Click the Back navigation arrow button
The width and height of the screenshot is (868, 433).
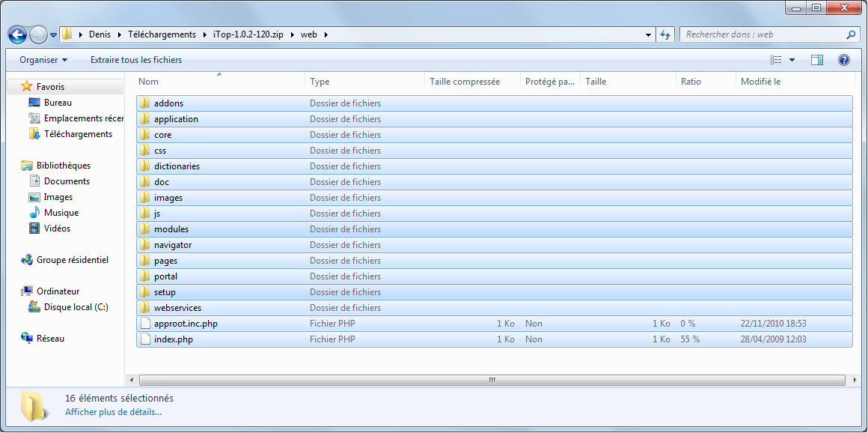(x=17, y=34)
